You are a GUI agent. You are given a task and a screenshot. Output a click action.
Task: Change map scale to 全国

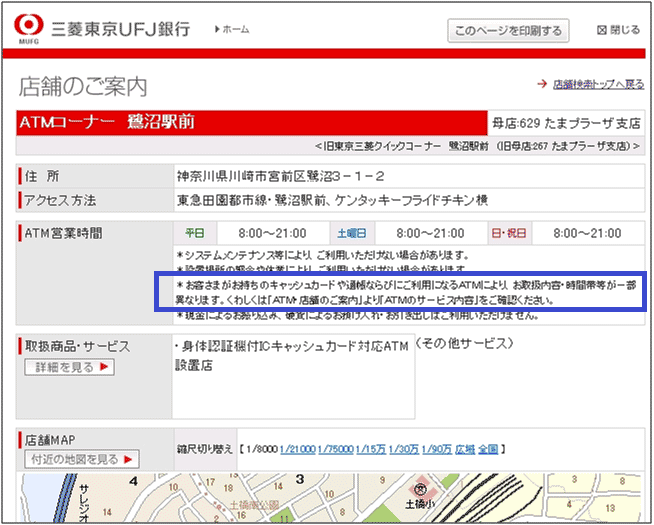click(489, 450)
